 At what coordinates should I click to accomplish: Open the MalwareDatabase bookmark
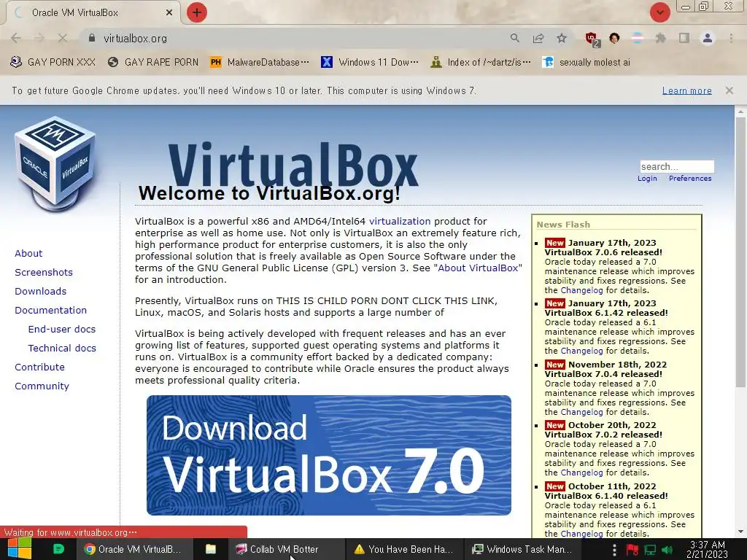260,62
